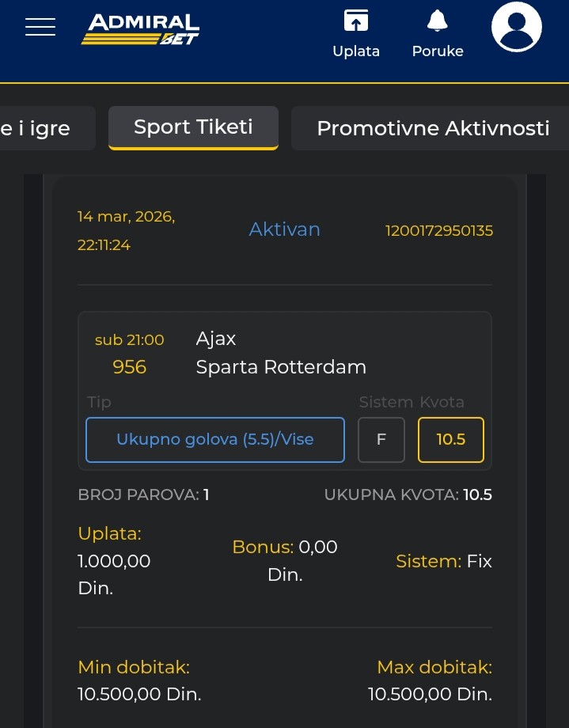
Task: Switch to Promotivne Aktivnosti tab
Action: tap(432, 128)
